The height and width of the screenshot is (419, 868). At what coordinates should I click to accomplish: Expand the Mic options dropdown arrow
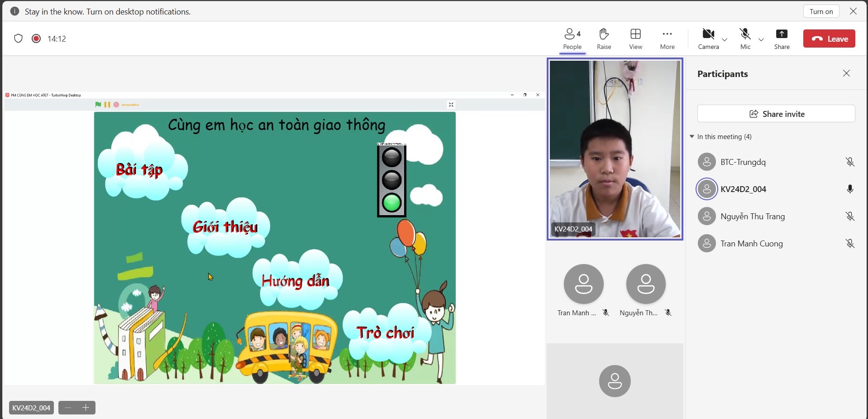761,39
